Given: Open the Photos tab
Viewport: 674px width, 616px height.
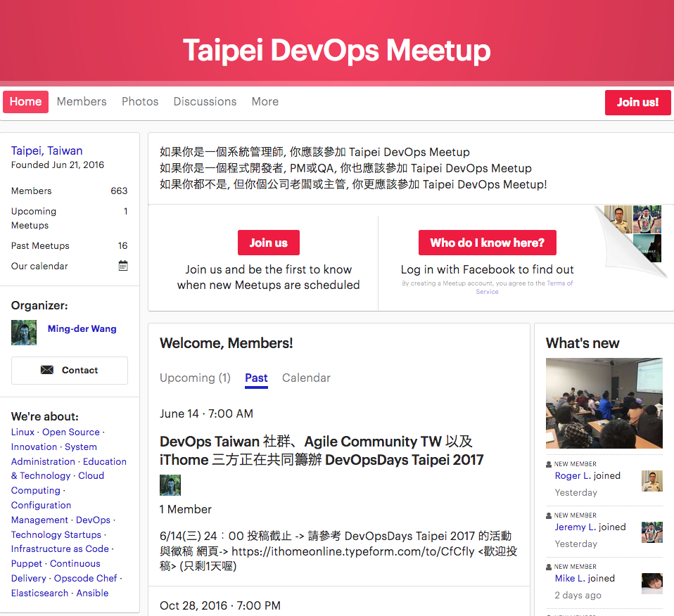Looking at the screenshot, I should pyautogui.click(x=140, y=102).
